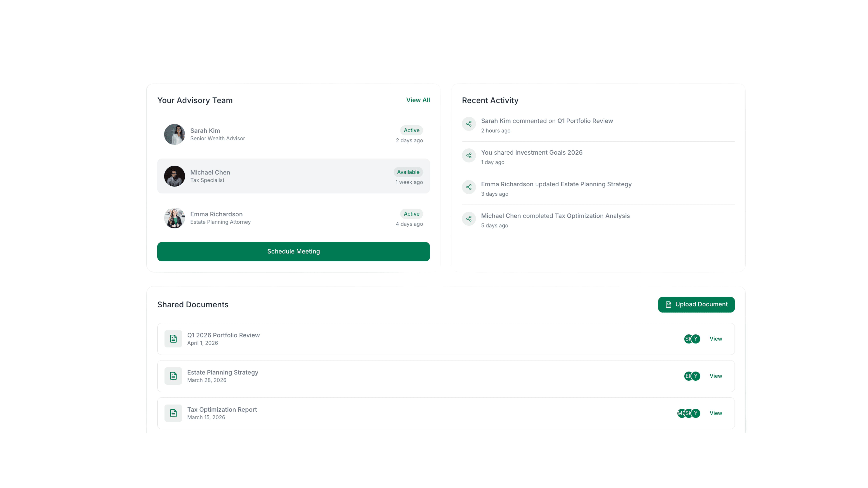Image resolution: width=868 pixels, height=488 pixels.
Task: Click the Schedule Meeting button
Action: (x=294, y=252)
